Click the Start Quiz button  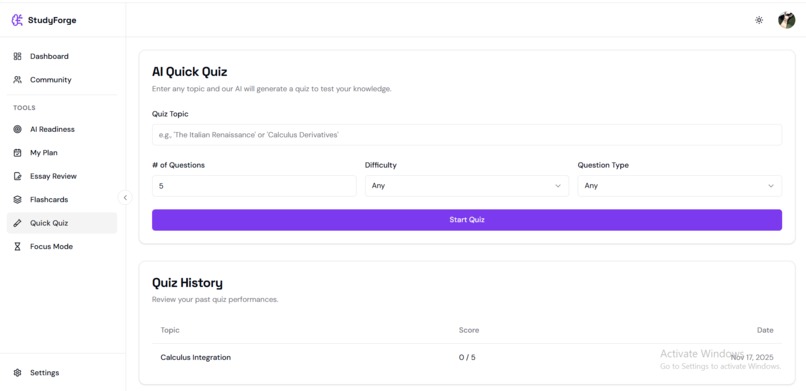point(467,220)
